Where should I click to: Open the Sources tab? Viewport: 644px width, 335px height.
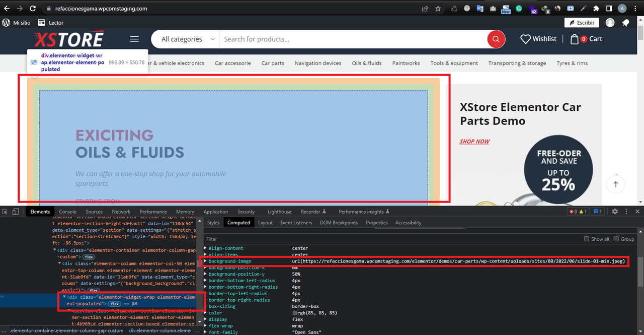[x=94, y=212]
